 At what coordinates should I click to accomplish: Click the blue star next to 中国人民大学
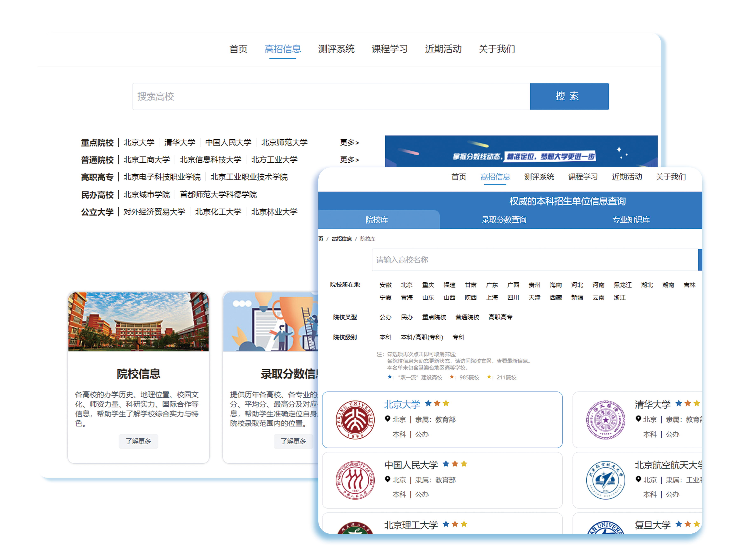[445, 464]
